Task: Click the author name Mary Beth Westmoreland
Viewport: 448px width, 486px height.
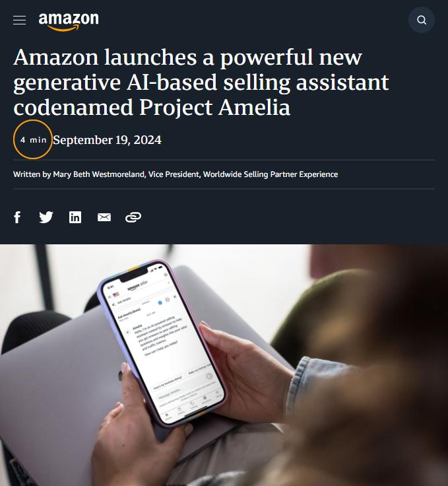Action: [99, 174]
